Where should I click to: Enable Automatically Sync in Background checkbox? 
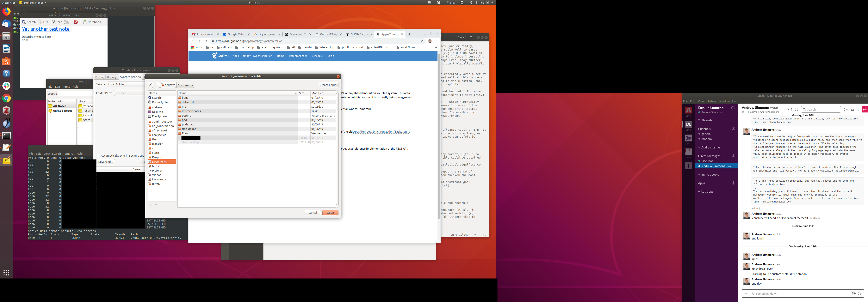click(x=98, y=155)
